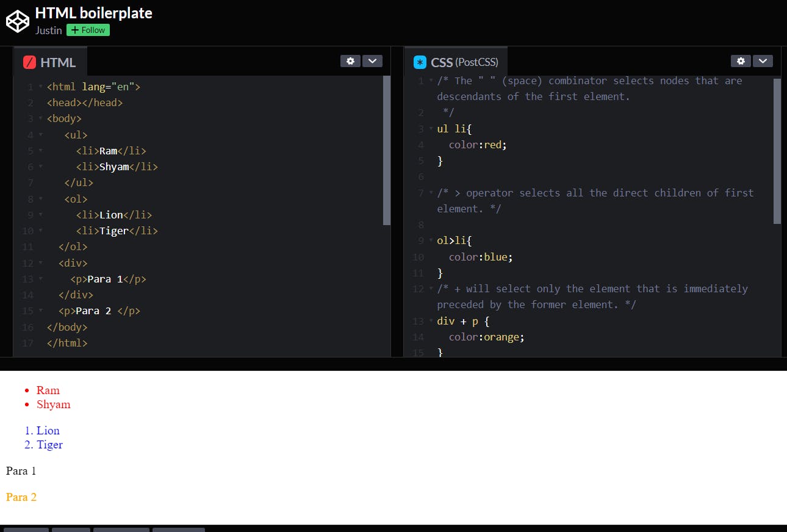
Task: Click the HTML editor vertical scrollbar
Action: point(387,151)
